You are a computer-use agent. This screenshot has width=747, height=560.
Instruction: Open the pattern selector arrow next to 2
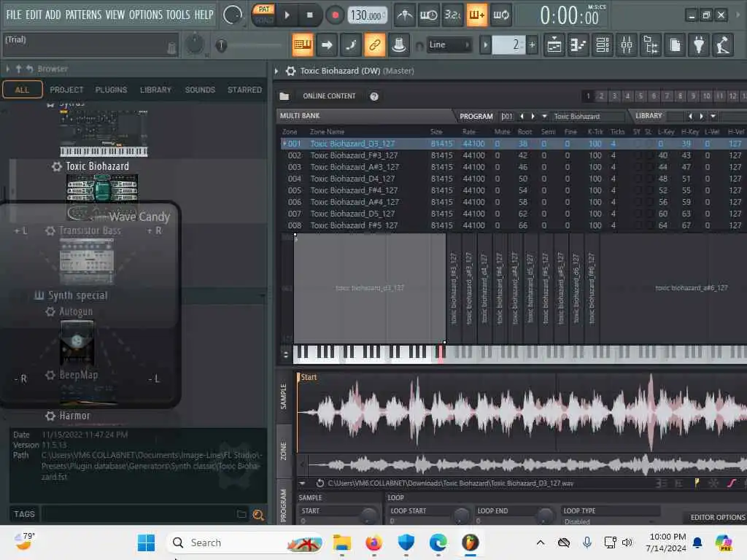click(485, 45)
